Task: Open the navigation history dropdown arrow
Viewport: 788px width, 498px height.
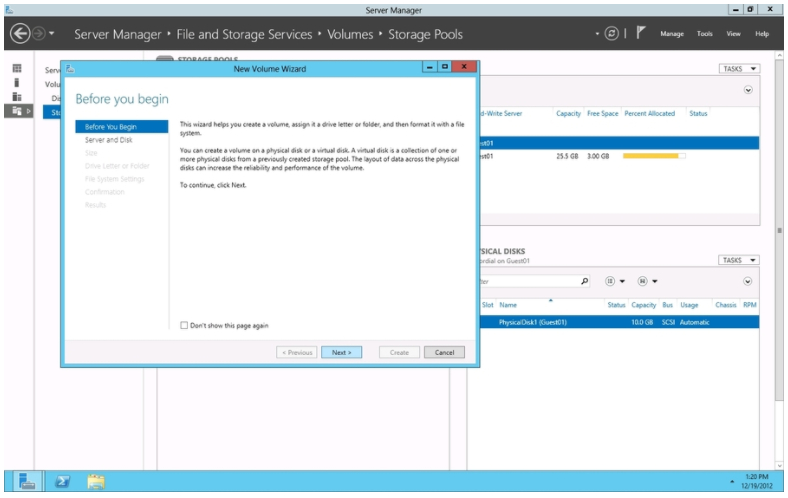Action: pos(51,34)
